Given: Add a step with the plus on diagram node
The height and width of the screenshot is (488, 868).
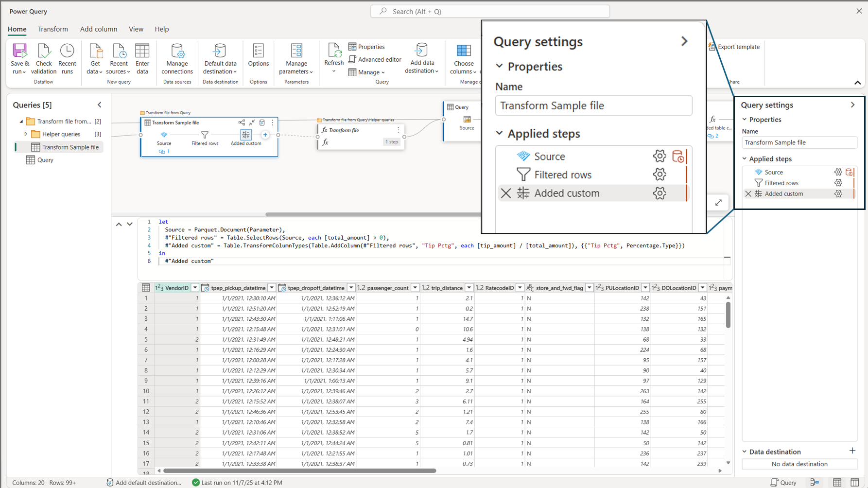Looking at the screenshot, I should [x=265, y=135].
